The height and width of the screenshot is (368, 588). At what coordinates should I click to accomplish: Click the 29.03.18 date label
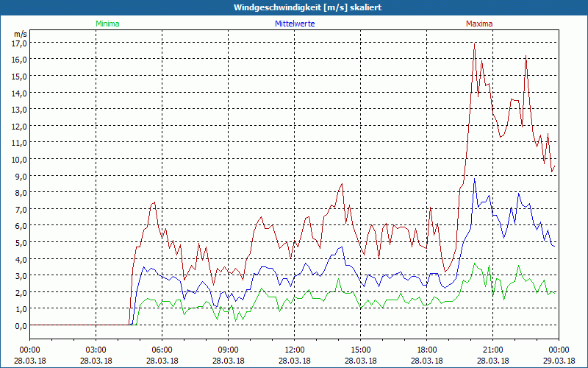point(559,361)
